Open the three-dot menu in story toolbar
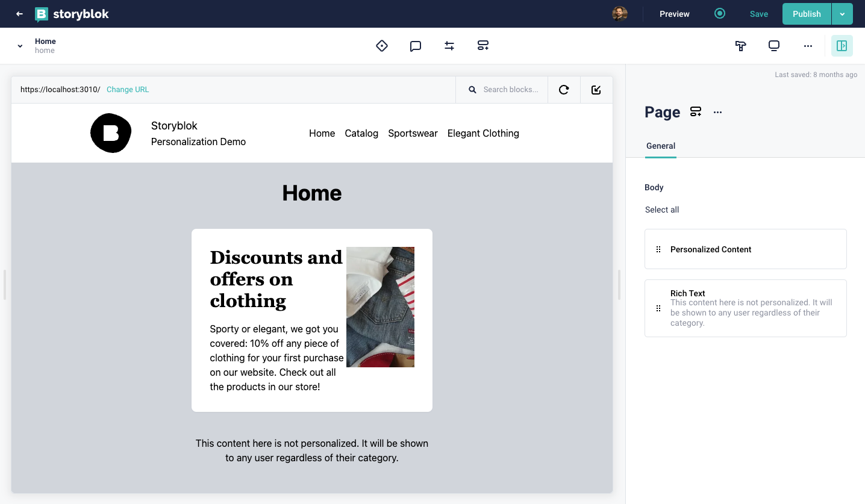Viewport: 865px width, 504px height. [x=808, y=46]
